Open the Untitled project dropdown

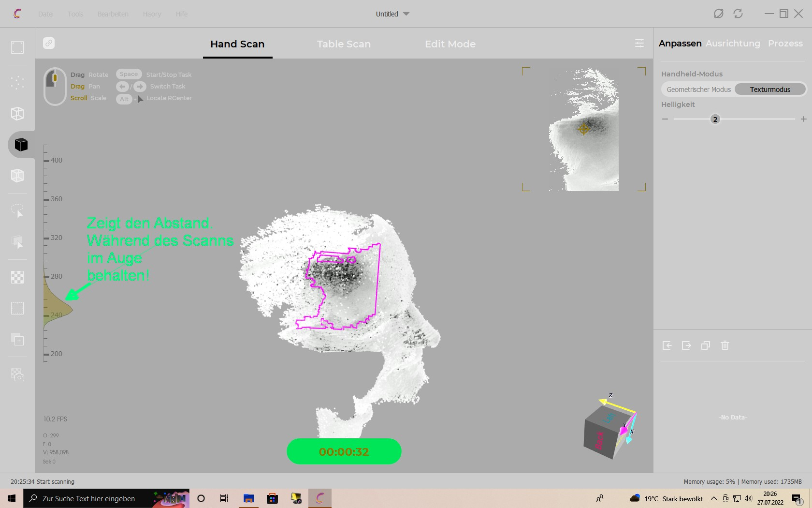(392, 14)
